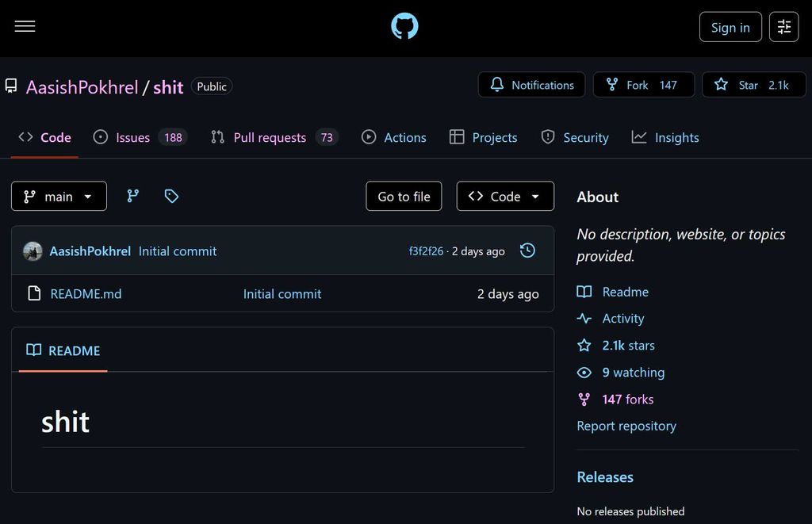812x524 pixels.
Task: Open the README.md file
Action: point(86,293)
